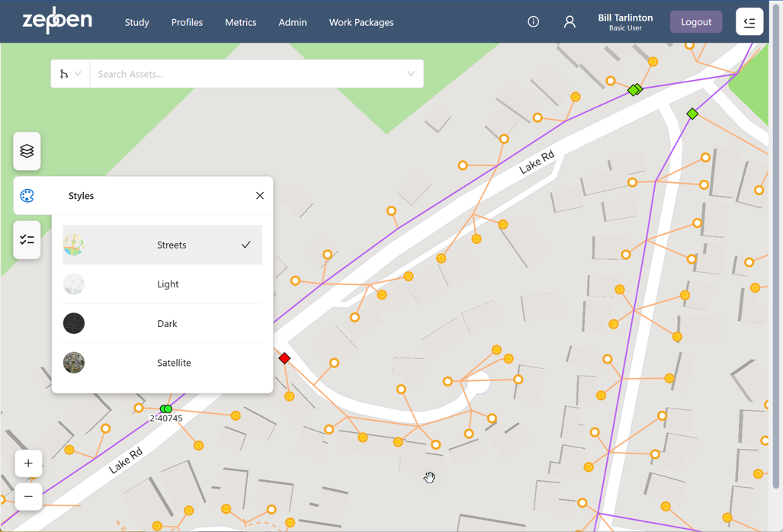The width and height of the screenshot is (783, 532).
Task: Click the Streets checkmark icon
Action: [x=245, y=245]
